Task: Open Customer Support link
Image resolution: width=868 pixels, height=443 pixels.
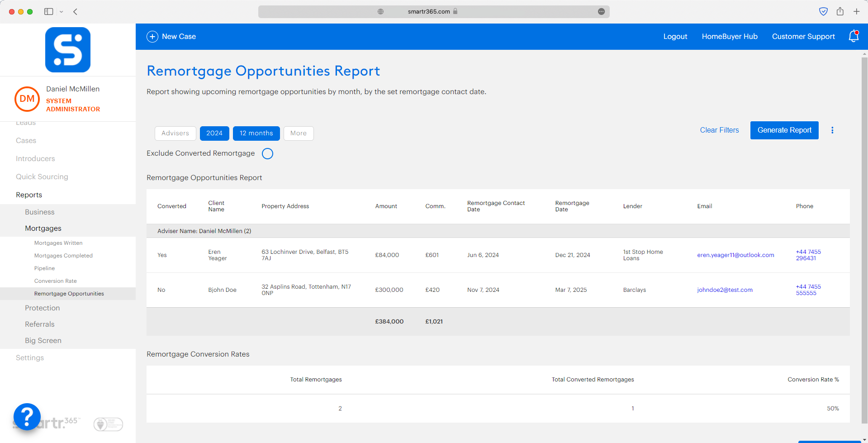Action: click(x=803, y=37)
